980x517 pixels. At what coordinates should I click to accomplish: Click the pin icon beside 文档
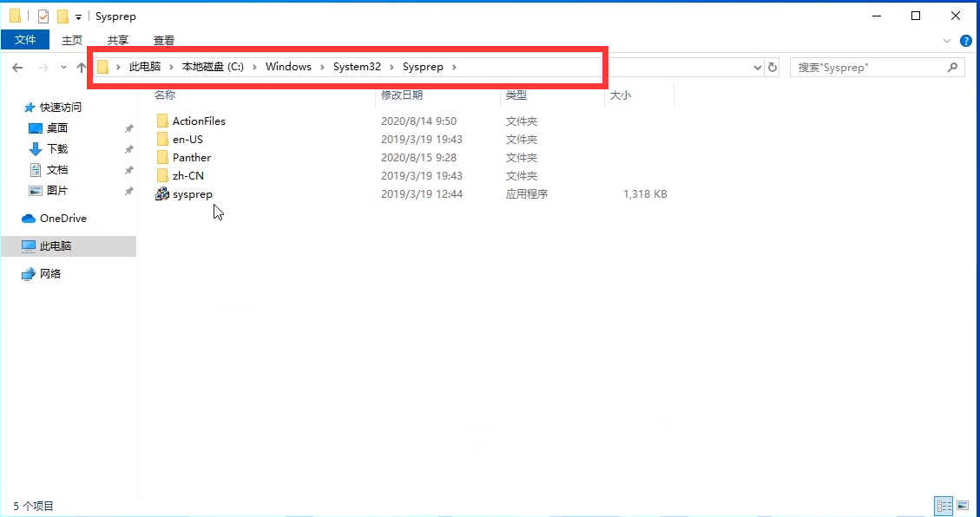click(128, 170)
